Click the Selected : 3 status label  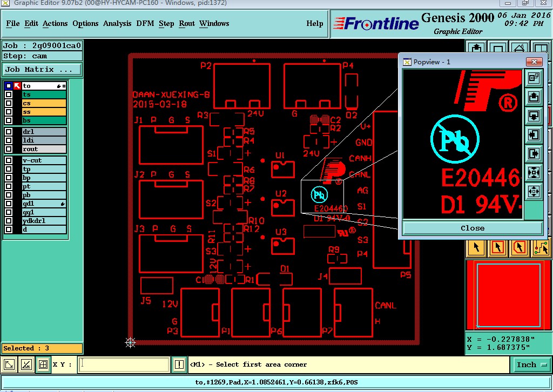[42, 348]
